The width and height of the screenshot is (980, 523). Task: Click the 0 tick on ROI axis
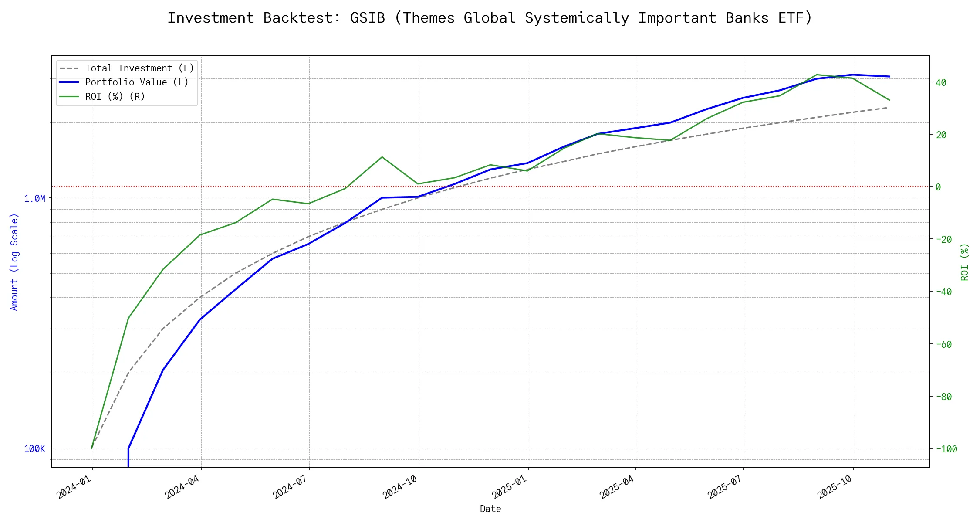[x=938, y=187]
